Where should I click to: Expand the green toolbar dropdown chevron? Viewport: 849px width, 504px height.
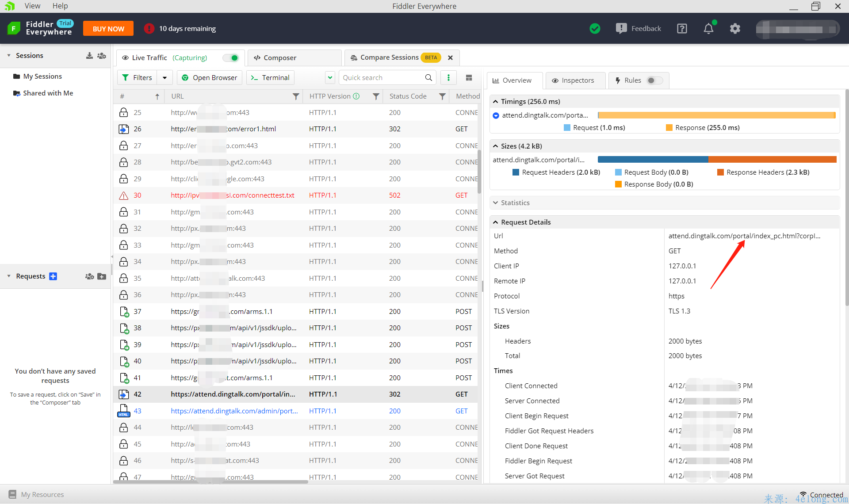tap(330, 77)
